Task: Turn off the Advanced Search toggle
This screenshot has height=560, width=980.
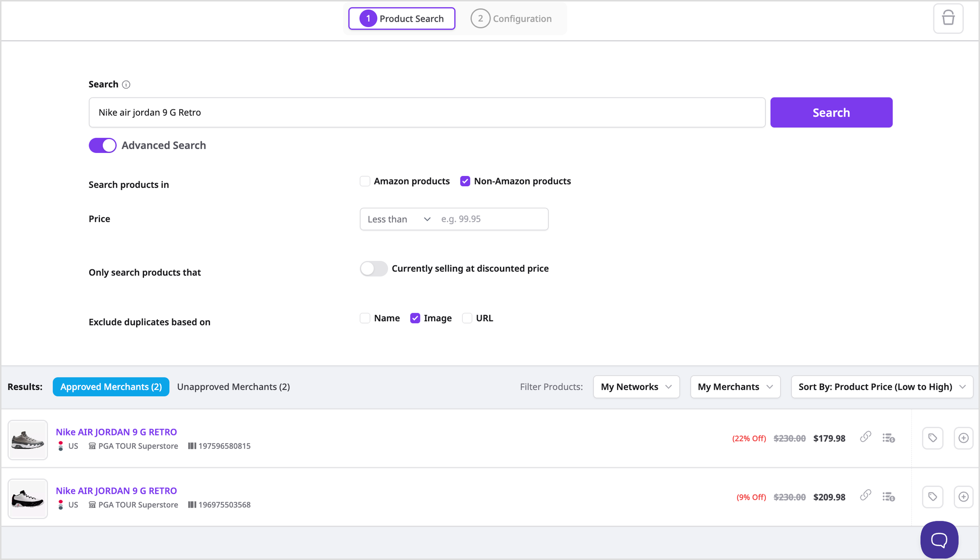Action: pos(102,146)
